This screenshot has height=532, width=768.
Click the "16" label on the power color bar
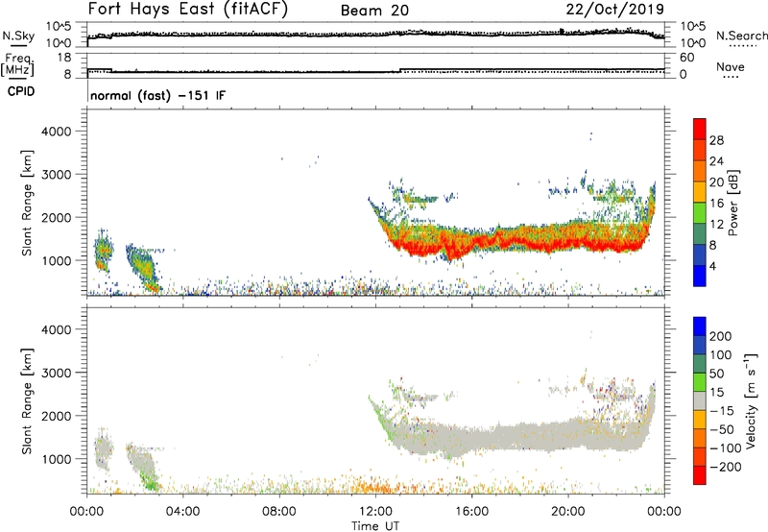click(x=716, y=204)
